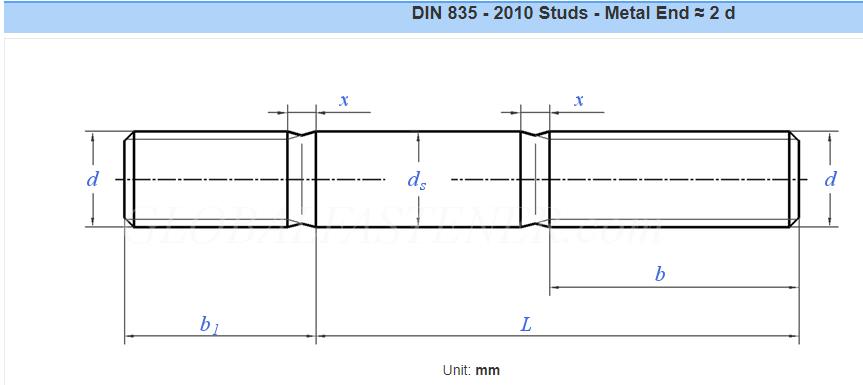The width and height of the screenshot is (863, 385).
Task: Click the b dimension arrow line
Action: (x=674, y=287)
